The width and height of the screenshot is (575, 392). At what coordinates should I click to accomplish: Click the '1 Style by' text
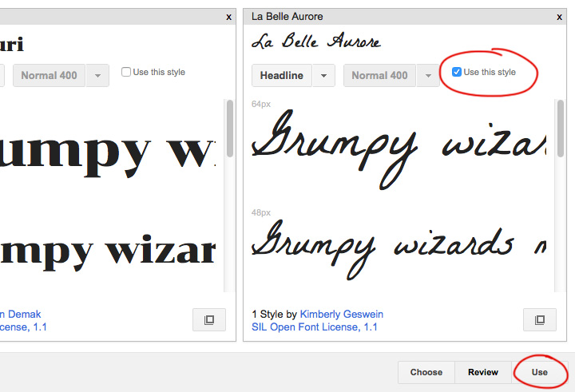point(274,315)
